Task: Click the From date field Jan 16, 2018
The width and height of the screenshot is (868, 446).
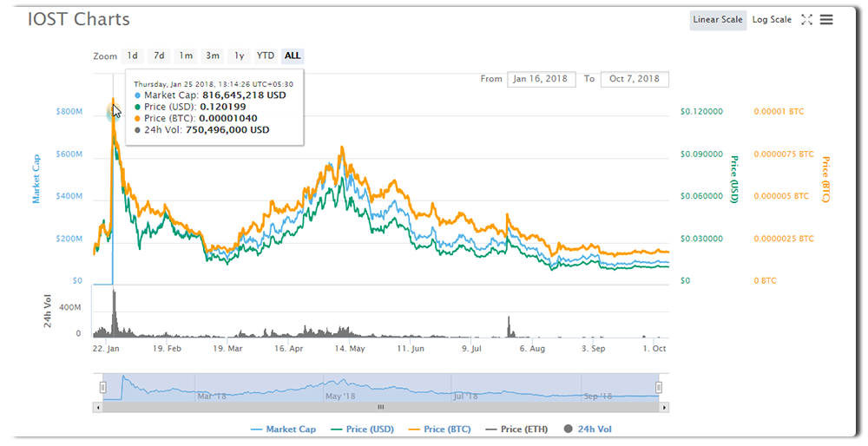Action: tap(542, 79)
